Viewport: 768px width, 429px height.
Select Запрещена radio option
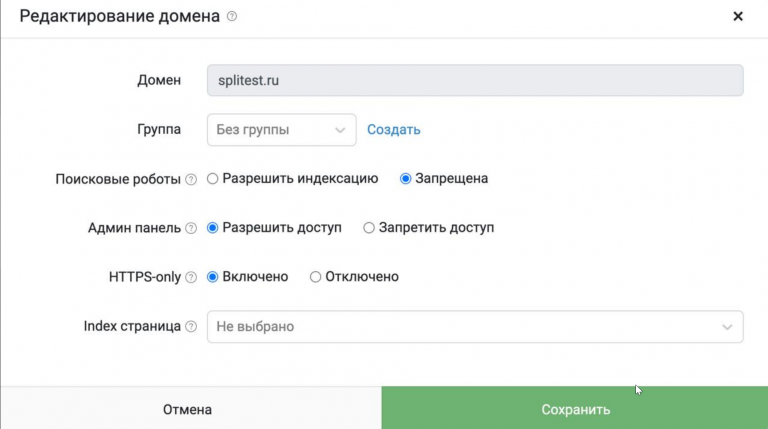(406, 179)
